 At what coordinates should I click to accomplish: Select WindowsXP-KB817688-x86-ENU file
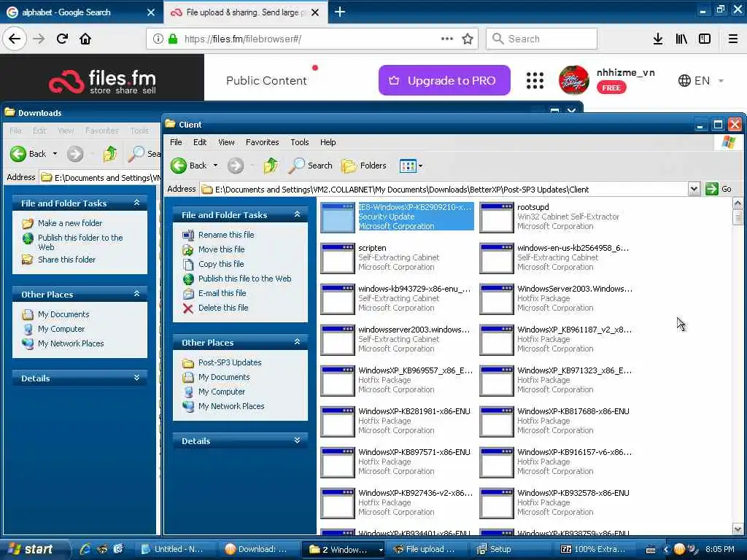click(x=555, y=421)
